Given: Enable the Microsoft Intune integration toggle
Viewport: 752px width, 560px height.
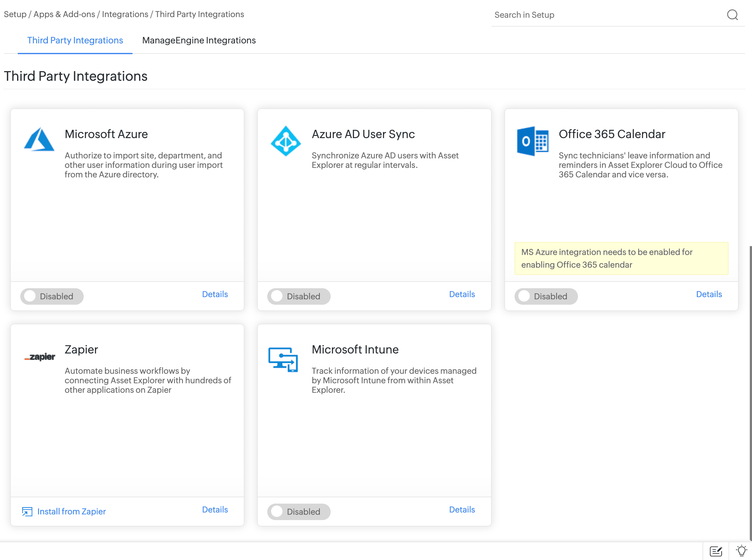Looking at the screenshot, I should pyautogui.click(x=299, y=512).
